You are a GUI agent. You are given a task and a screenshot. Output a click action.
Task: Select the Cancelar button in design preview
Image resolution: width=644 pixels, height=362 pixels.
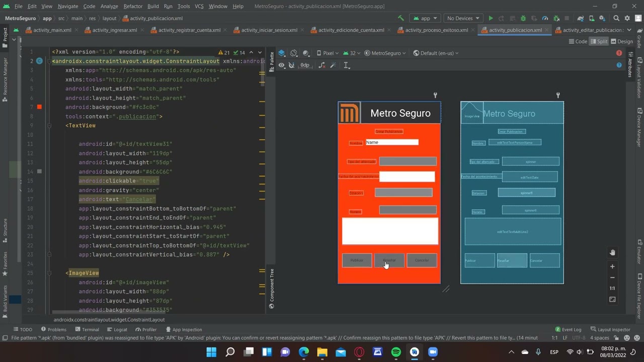pyautogui.click(x=422, y=260)
